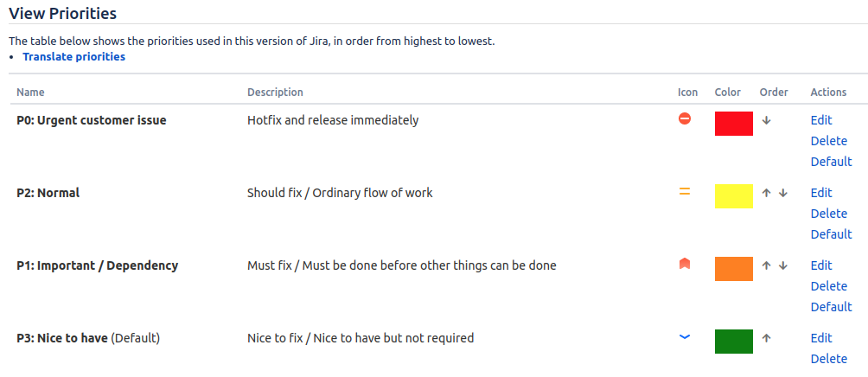Move P0: Urgent customer issue down in order
The image size is (868, 377).
[766, 120]
